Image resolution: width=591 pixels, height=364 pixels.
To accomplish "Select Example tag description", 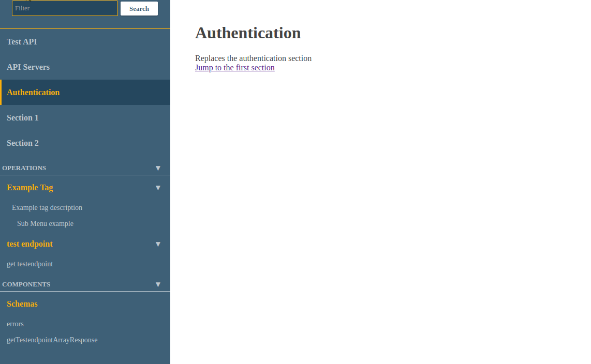I will pyautogui.click(x=47, y=207).
